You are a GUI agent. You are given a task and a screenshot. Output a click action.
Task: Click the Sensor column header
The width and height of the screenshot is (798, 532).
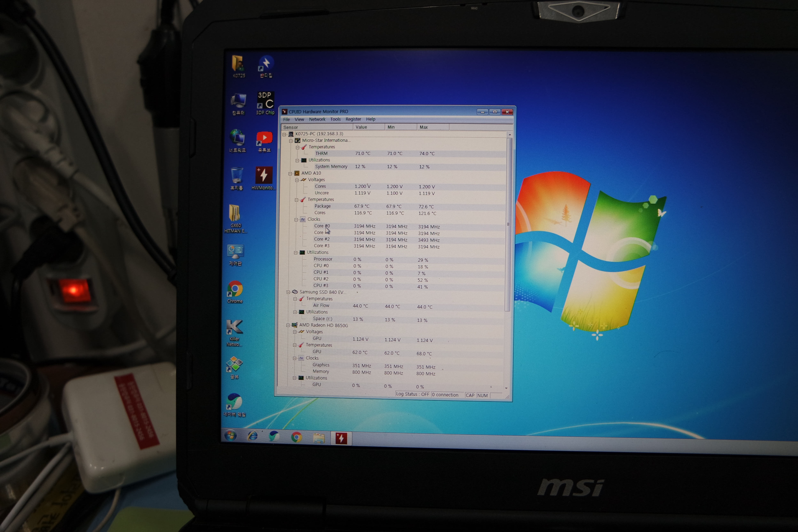click(x=317, y=127)
